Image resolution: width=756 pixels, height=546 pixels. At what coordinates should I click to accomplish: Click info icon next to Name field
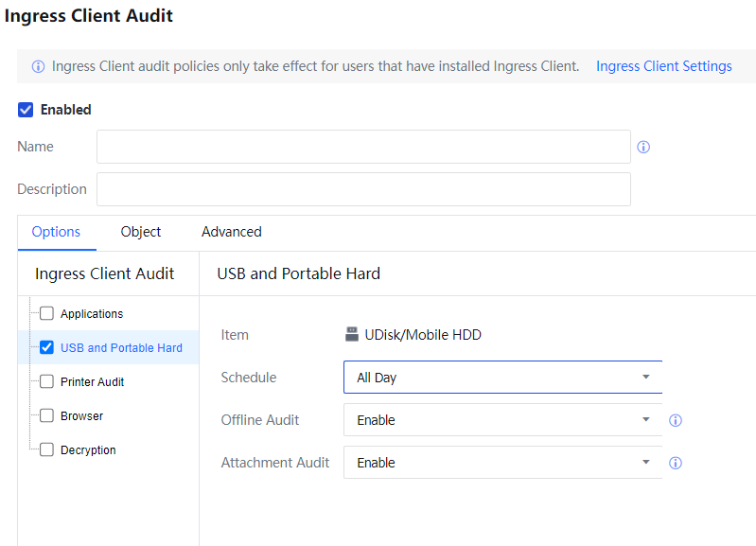643,148
